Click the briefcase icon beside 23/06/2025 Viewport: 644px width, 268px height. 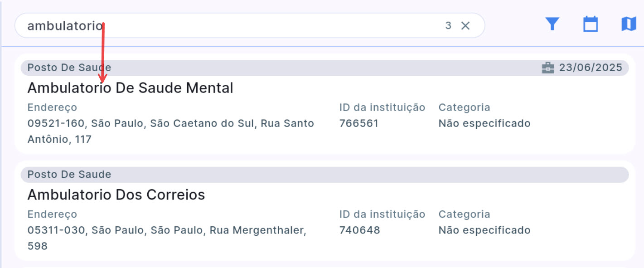point(548,68)
